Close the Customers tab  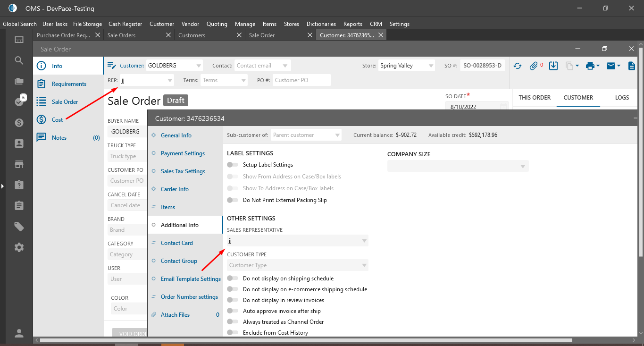pos(239,35)
